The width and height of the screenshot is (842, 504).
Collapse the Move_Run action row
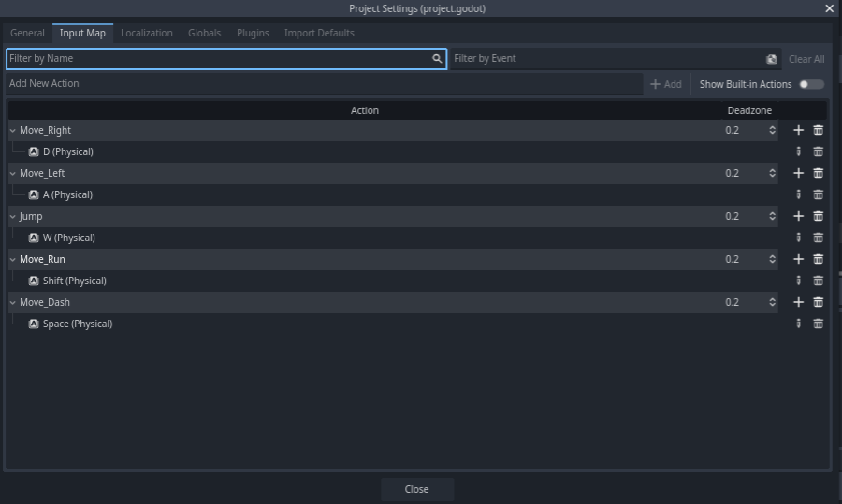pyautogui.click(x=13, y=260)
